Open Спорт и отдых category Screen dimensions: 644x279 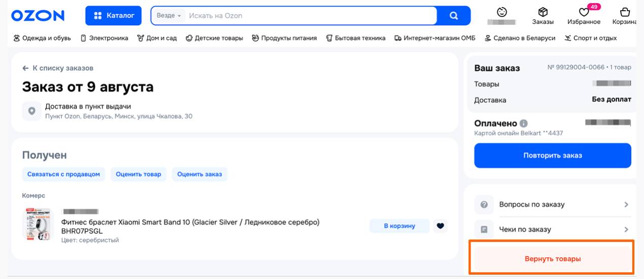pos(590,38)
